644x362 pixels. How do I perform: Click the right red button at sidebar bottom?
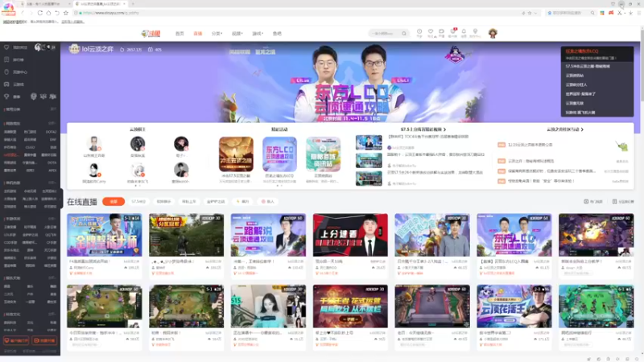point(44,340)
